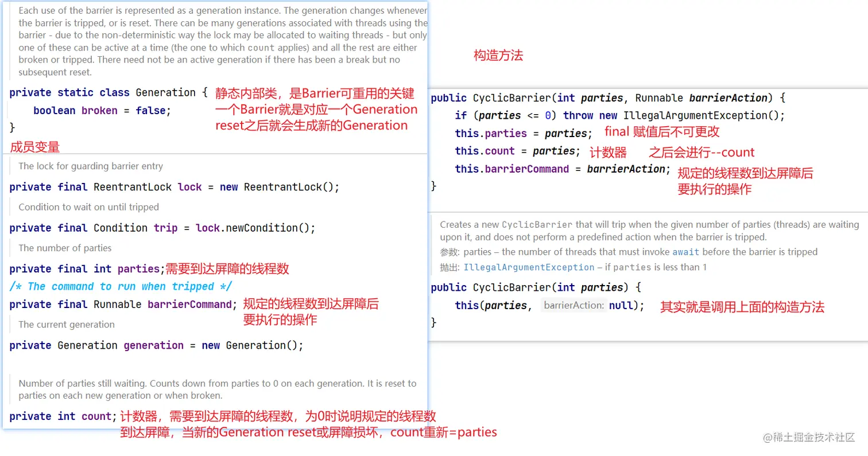Click 'this.barrierCommand = barrierAction;' line
Viewport: 868px width, 456px height.
(563, 169)
